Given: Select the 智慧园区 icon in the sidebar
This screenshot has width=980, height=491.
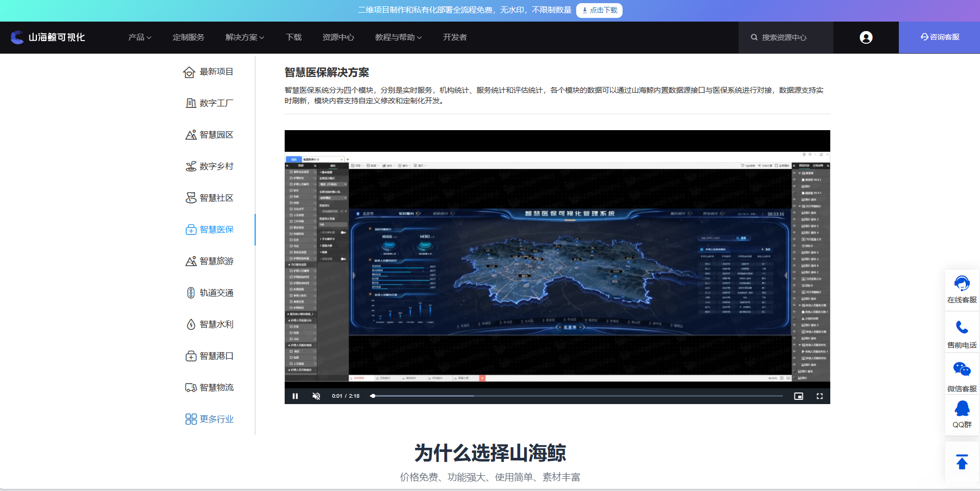Looking at the screenshot, I should [x=191, y=135].
